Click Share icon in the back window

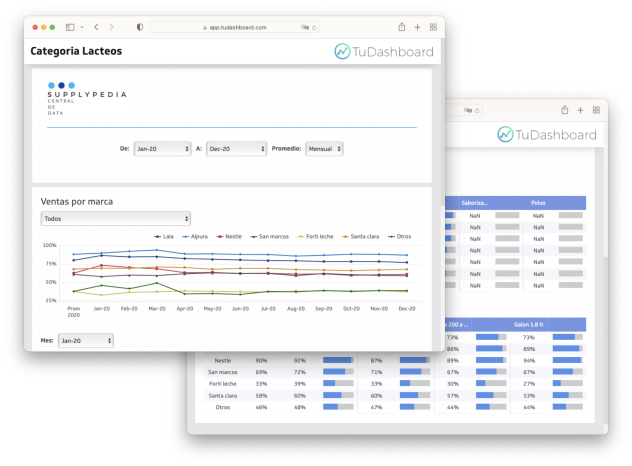pyautogui.click(x=565, y=110)
